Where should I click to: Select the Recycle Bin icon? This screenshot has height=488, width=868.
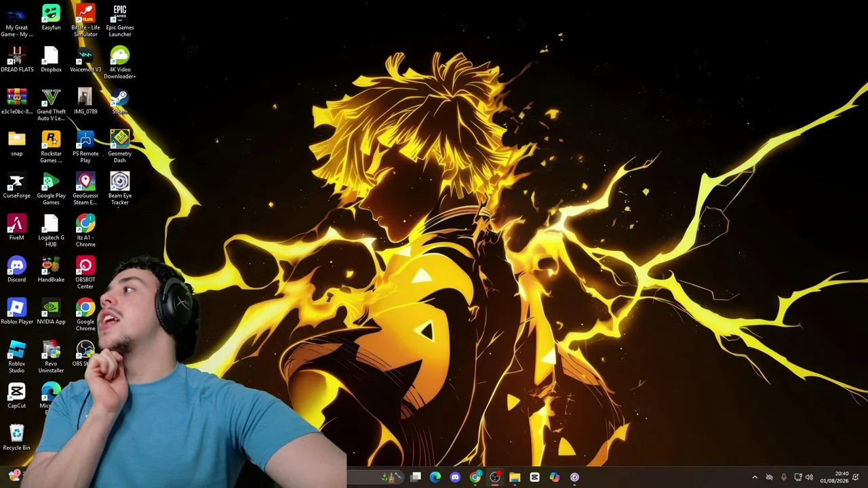[17, 437]
